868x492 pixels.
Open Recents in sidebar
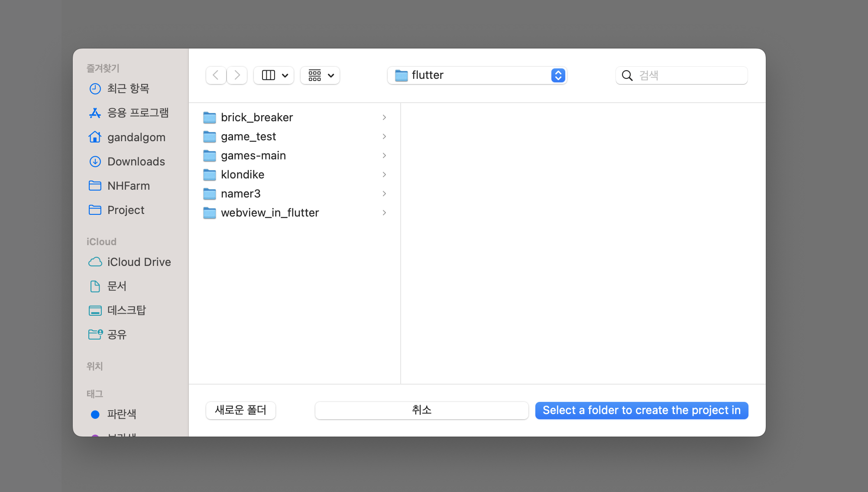128,89
